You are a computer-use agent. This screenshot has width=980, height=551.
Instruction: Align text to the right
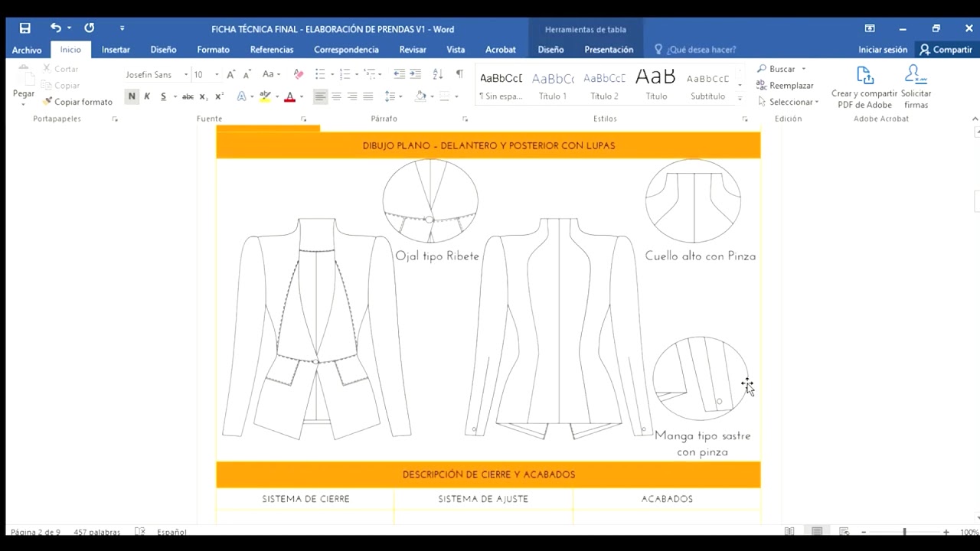352,96
